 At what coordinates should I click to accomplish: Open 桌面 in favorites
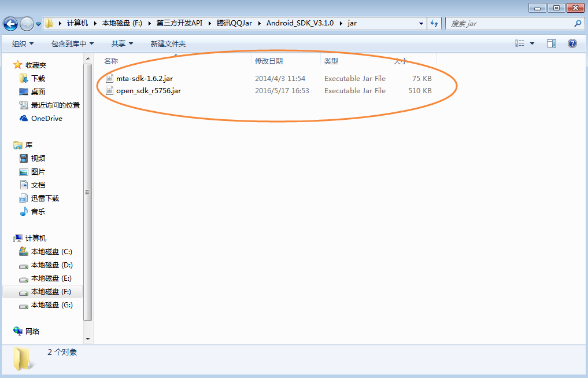click(x=38, y=91)
